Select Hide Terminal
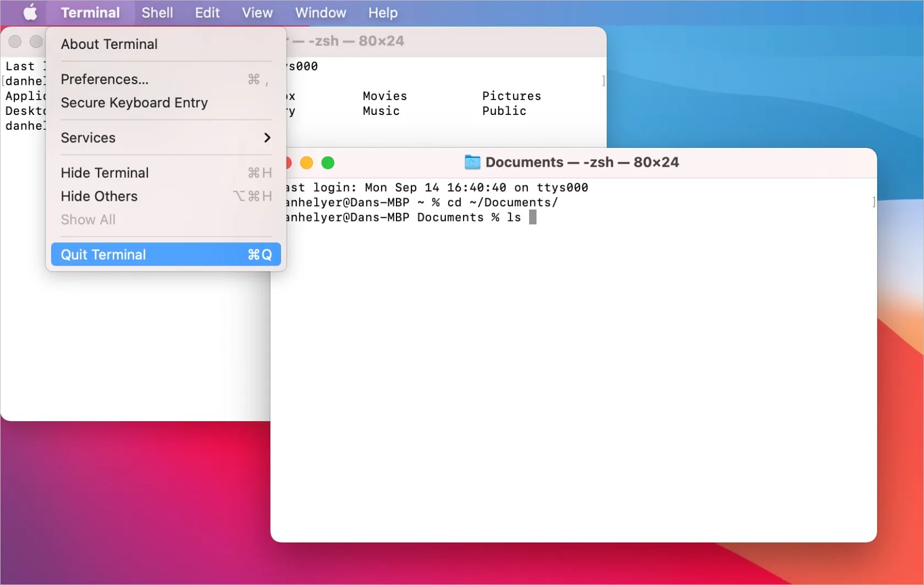Viewport: 924px width, 585px height. [x=105, y=172]
